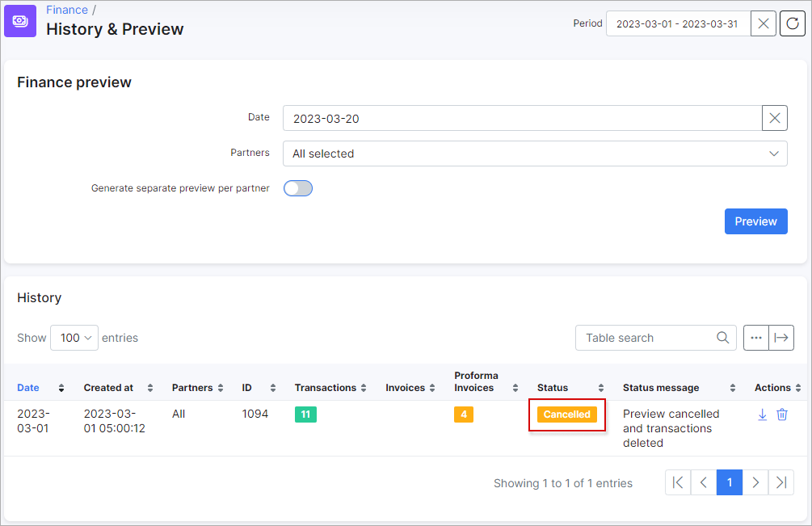Delete the 1094 history entry via trash icon

pyautogui.click(x=781, y=414)
